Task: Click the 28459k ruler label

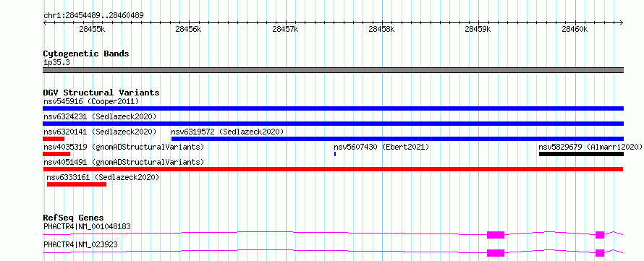Action: tap(478, 30)
